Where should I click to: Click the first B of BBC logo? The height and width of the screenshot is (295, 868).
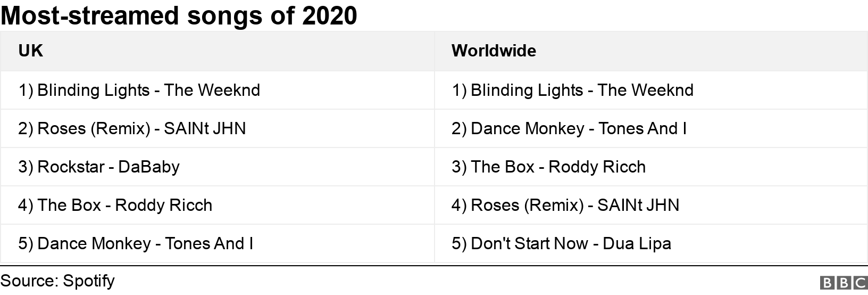tap(828, 282)
